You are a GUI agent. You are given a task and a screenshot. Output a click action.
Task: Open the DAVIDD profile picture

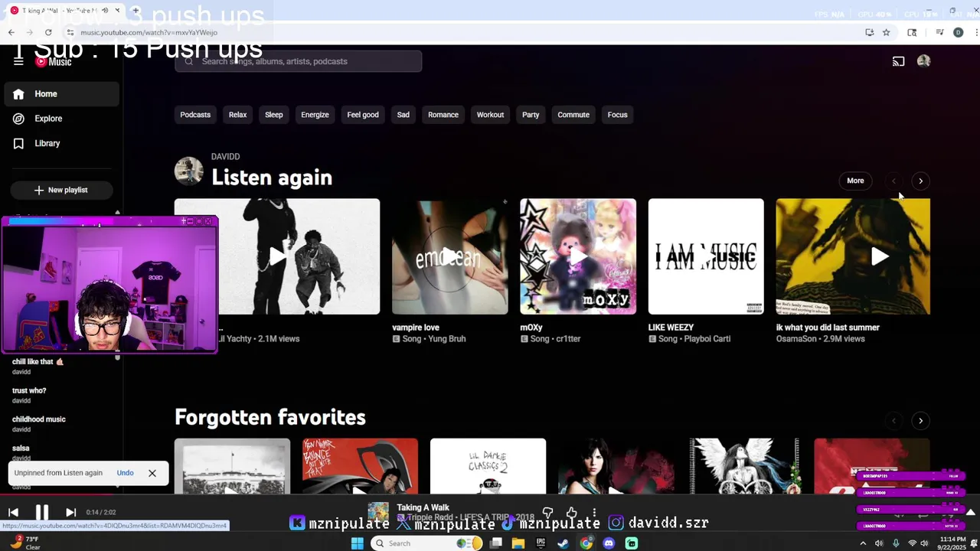(189, 171)
